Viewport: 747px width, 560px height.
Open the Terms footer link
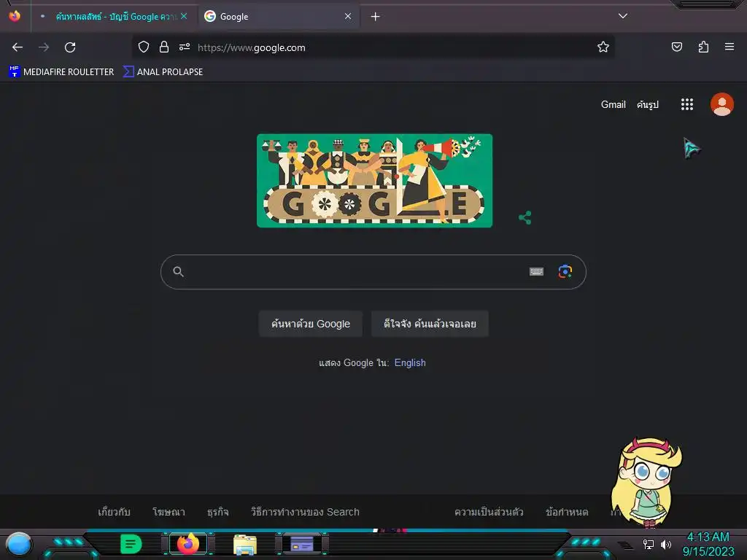pos(567,512)
